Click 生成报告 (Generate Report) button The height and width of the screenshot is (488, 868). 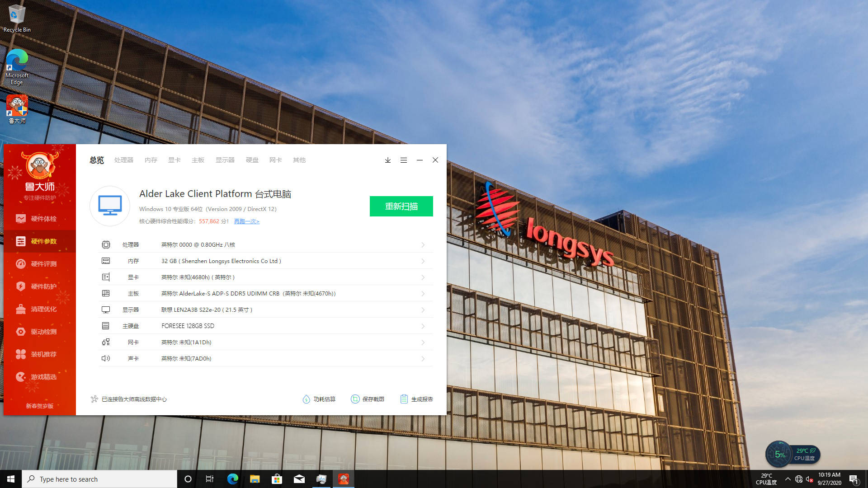coord(416,399)
